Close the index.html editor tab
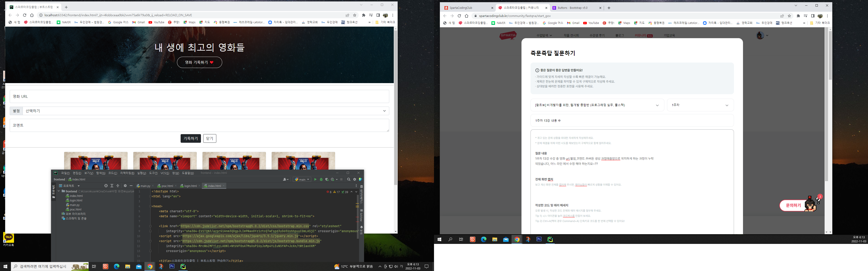 pyautogui.click(x=223, y=186)
